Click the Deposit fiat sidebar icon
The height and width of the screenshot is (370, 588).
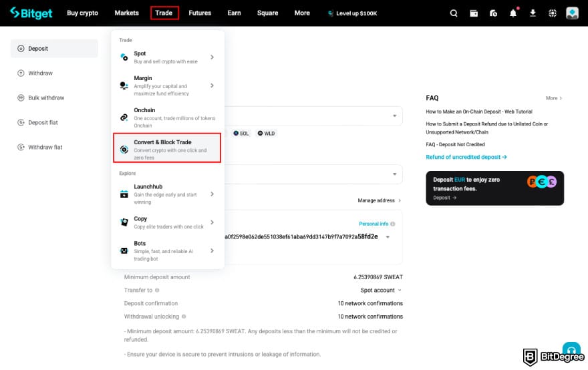click(21, 122)
